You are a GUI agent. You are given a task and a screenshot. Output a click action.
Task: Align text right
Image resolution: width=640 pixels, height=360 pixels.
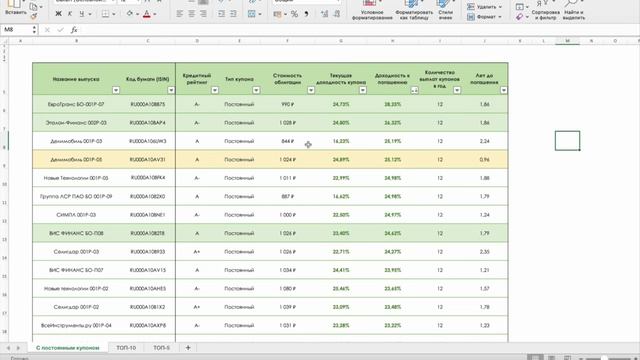(203, 14)
